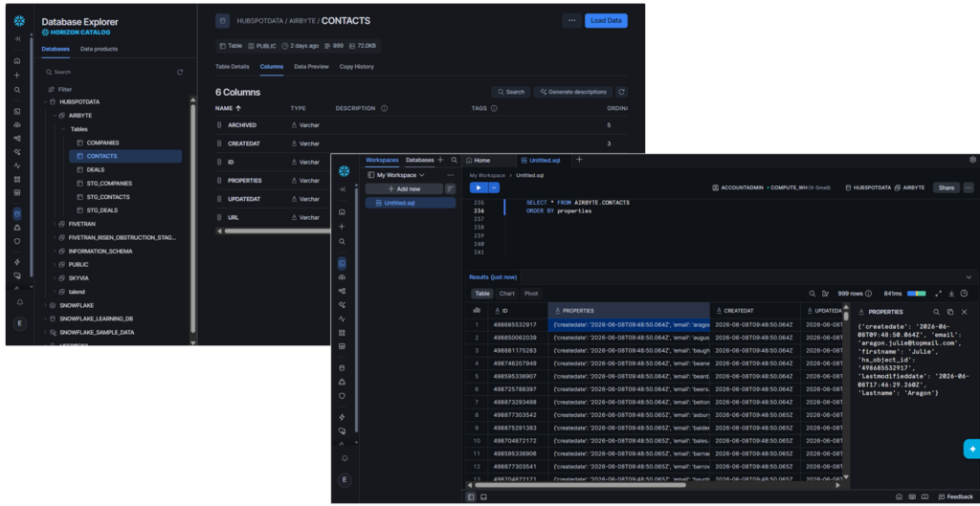Click the Generate descriptions button
This screenshot has height=506, width=980.
pos(572,92)
